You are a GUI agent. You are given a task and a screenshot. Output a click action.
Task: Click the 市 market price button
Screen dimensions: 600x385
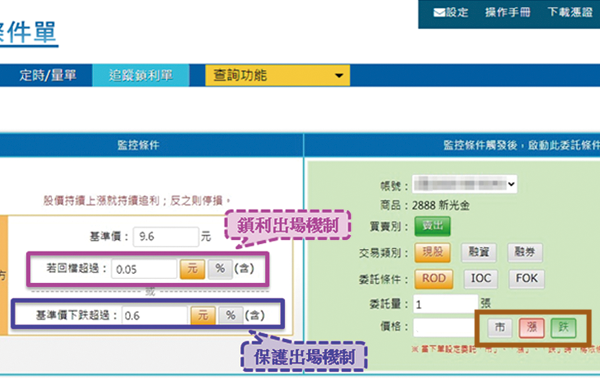[500, 328]
